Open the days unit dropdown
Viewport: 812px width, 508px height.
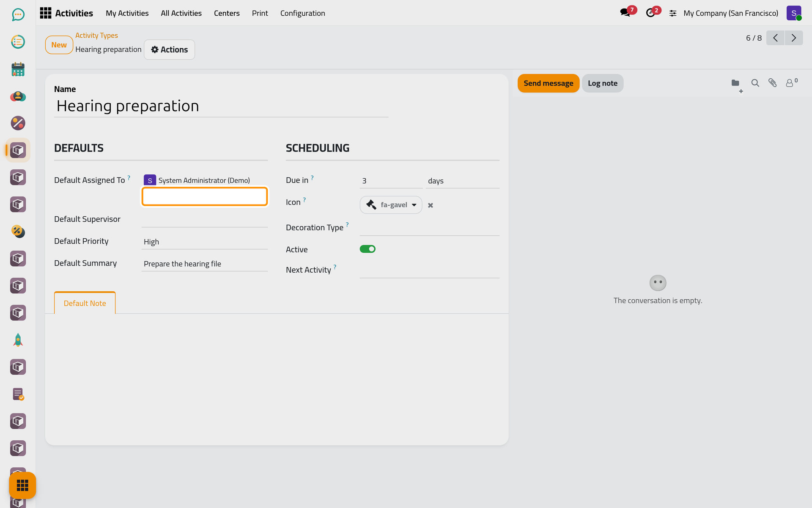tap(462, 181)
